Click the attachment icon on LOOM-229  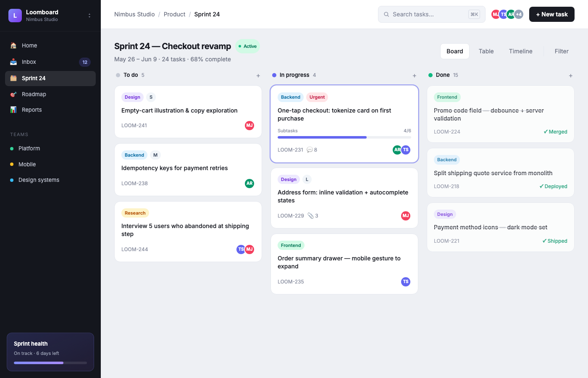(310, 216)
